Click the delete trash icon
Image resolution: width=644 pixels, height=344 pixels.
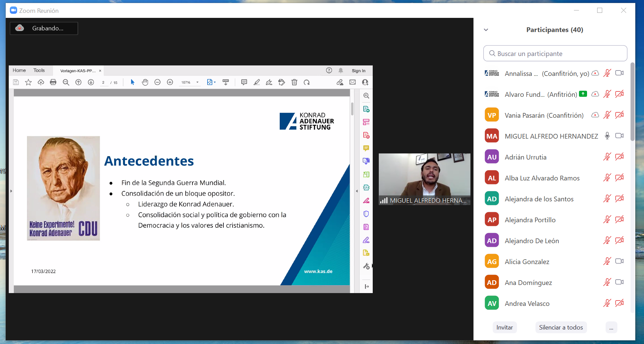(294, 82)
